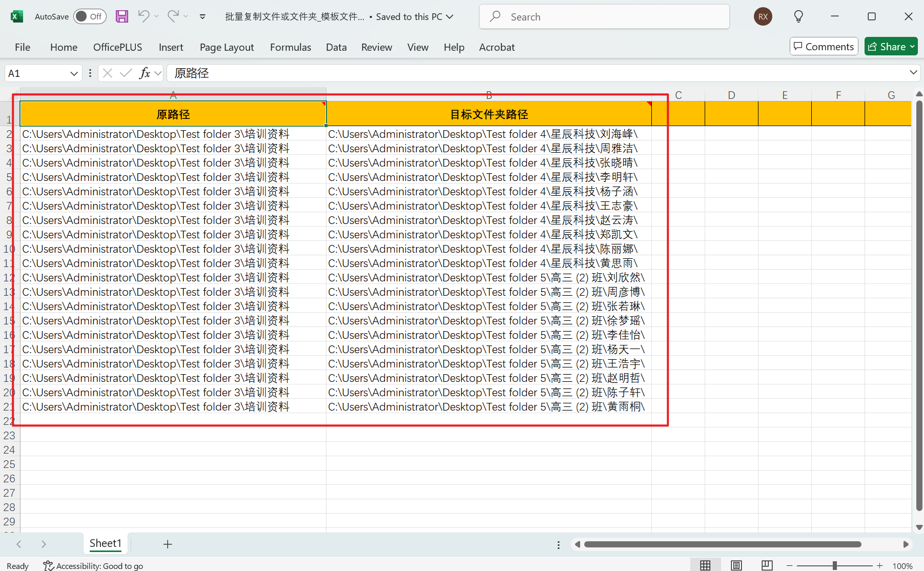924x571 pixels.
Task: Click the Share button
Action: (890, 46)
